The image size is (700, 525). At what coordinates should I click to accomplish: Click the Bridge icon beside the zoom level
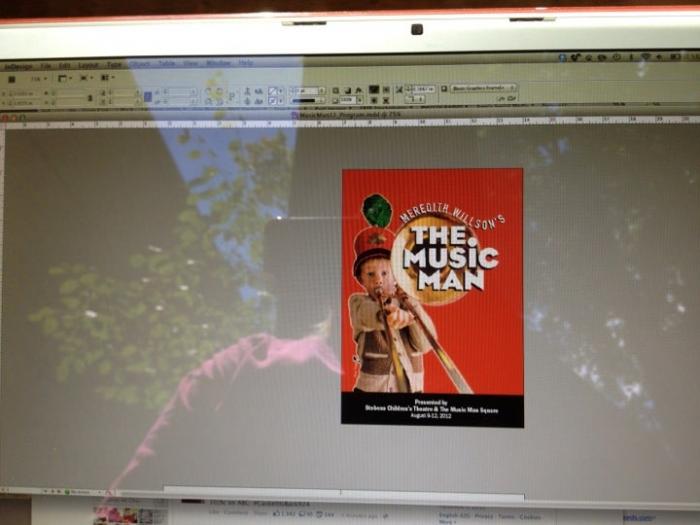[x=10, y=78]
